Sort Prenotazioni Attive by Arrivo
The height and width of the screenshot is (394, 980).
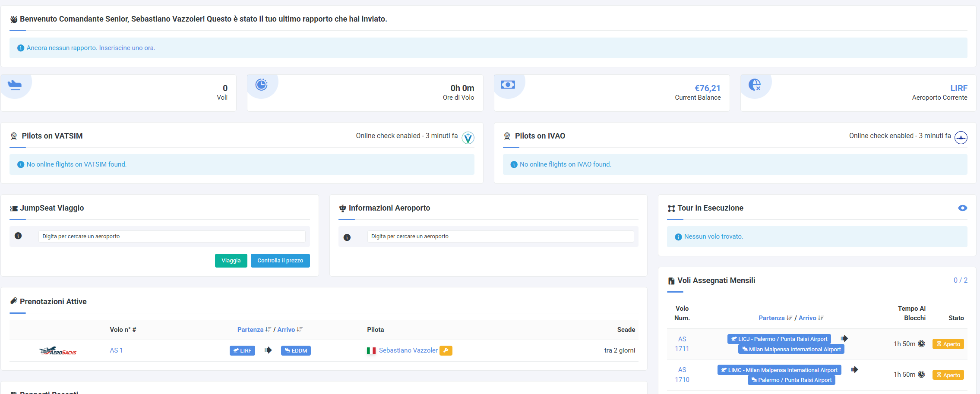(x=286, y=330)
